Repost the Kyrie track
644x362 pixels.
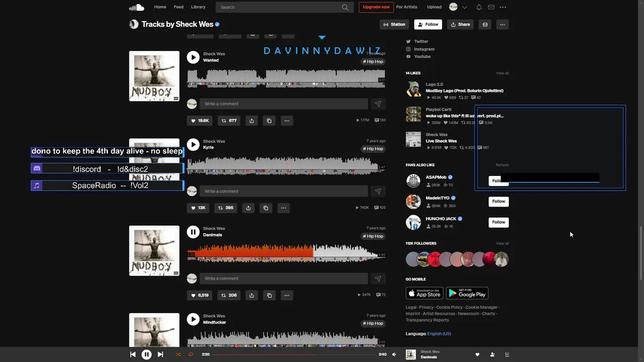225,208
